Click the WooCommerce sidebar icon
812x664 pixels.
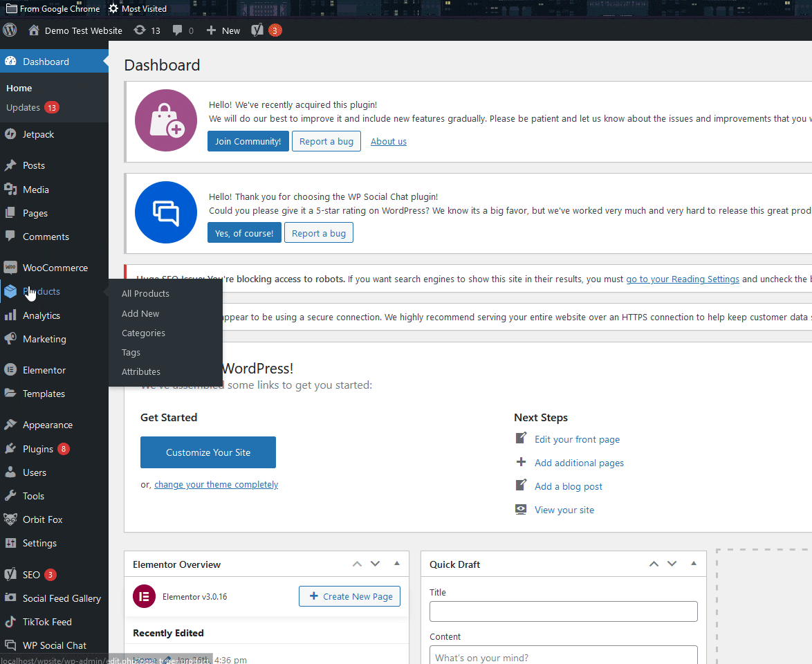click(10, 267)
